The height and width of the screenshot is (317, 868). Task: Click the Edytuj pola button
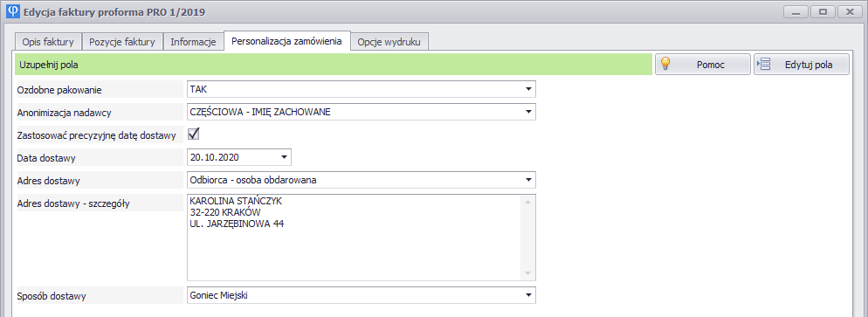(801, 64)
